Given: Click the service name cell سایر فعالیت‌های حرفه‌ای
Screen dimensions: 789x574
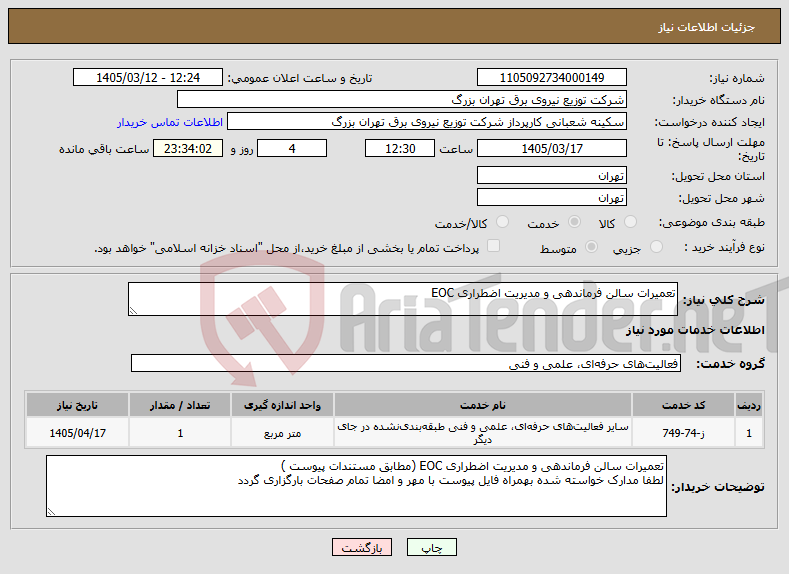Looking at the screenshot, I should [483, 433].
